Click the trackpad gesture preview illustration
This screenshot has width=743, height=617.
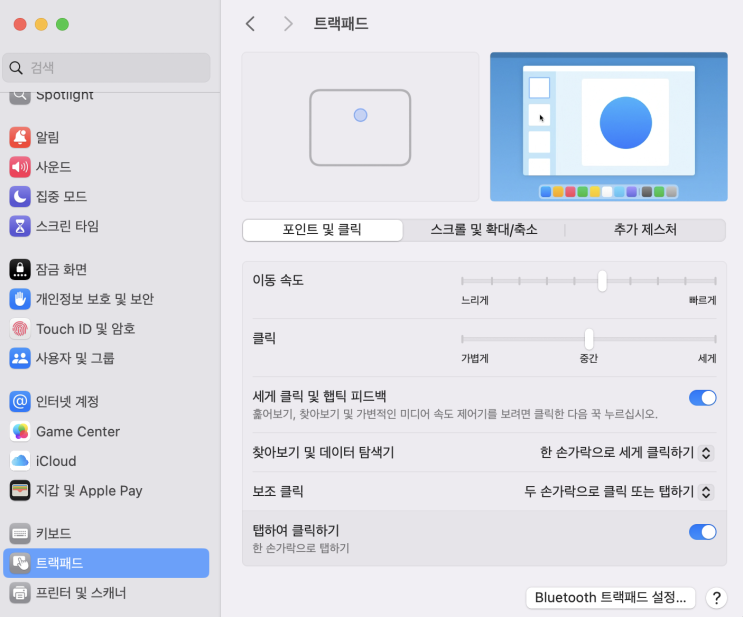360,127
